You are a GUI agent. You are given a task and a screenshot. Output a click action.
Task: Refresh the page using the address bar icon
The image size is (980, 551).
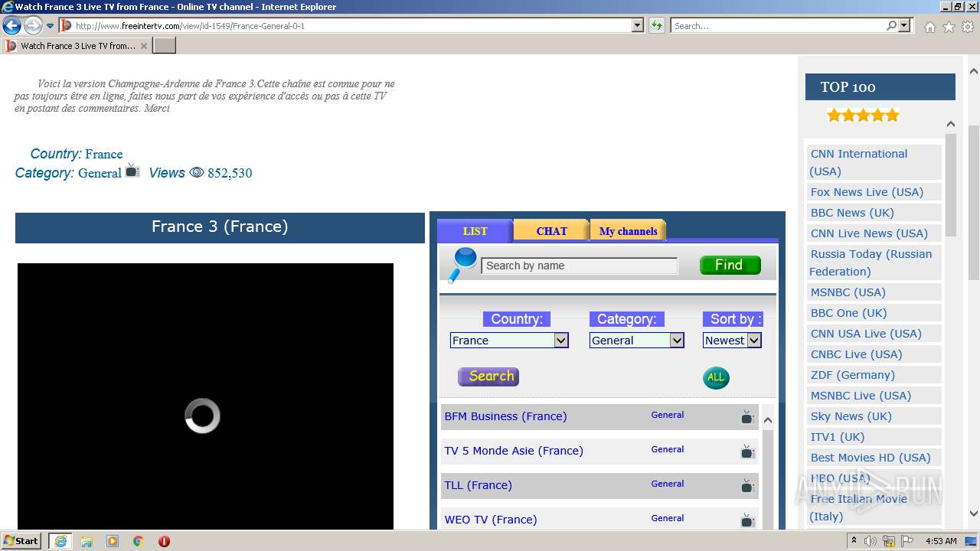[x=656, y=26]
